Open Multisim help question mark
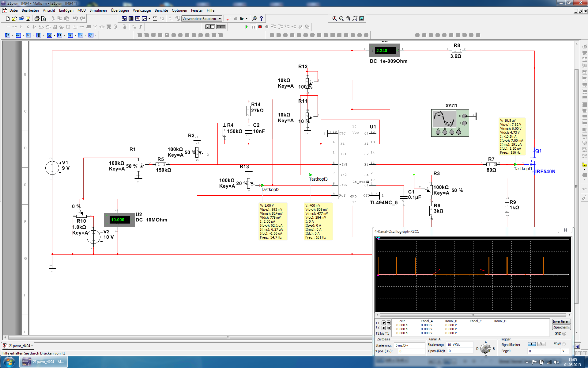 pos(261,19)
